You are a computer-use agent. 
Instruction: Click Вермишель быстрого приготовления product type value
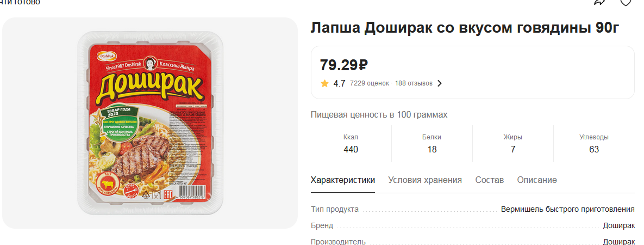tap(567, 209)
